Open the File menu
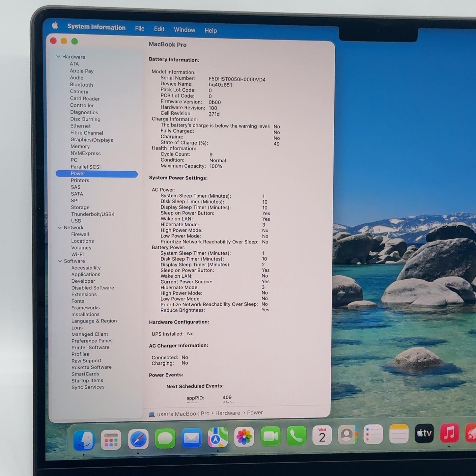Screen dimensions: 476x476 140,29
